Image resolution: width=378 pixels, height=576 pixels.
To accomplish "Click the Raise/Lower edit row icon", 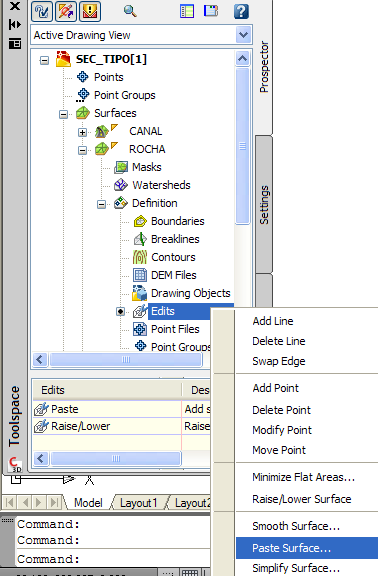I will (41, 426).
